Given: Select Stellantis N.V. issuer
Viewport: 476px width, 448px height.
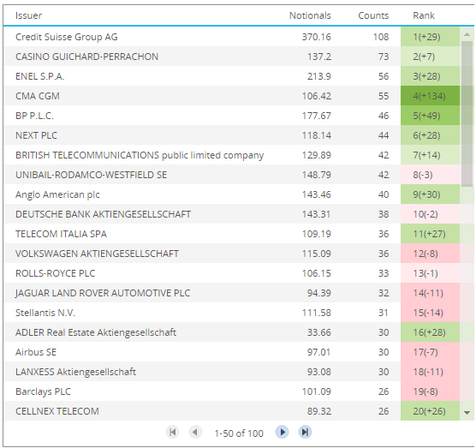Looking at the screenshot, I should coord(45,313).
